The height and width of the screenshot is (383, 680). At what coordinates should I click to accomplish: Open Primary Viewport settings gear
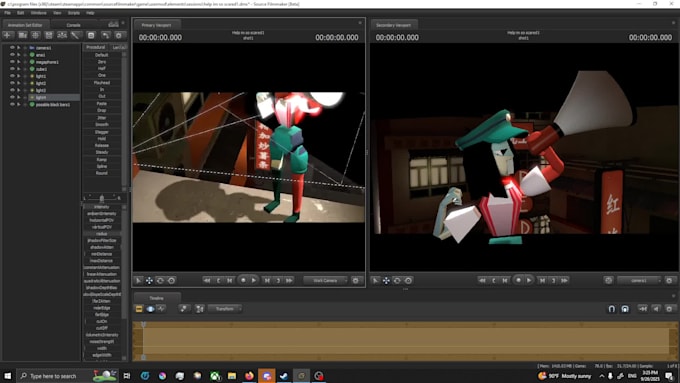point(356,281)
